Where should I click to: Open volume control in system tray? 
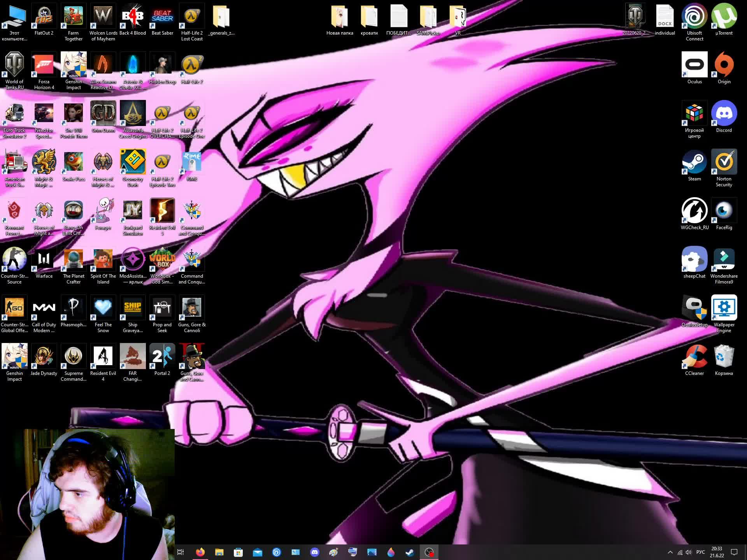tap(689, 552)
